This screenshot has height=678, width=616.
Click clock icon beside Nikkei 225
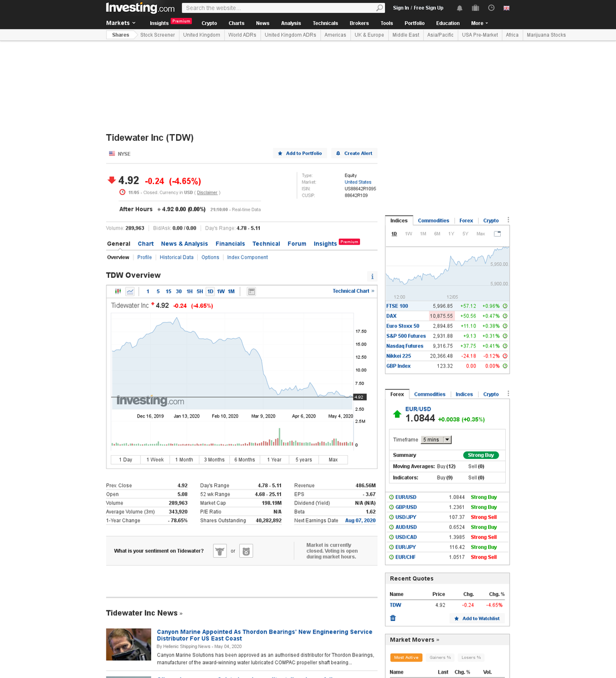click(505, 356)
